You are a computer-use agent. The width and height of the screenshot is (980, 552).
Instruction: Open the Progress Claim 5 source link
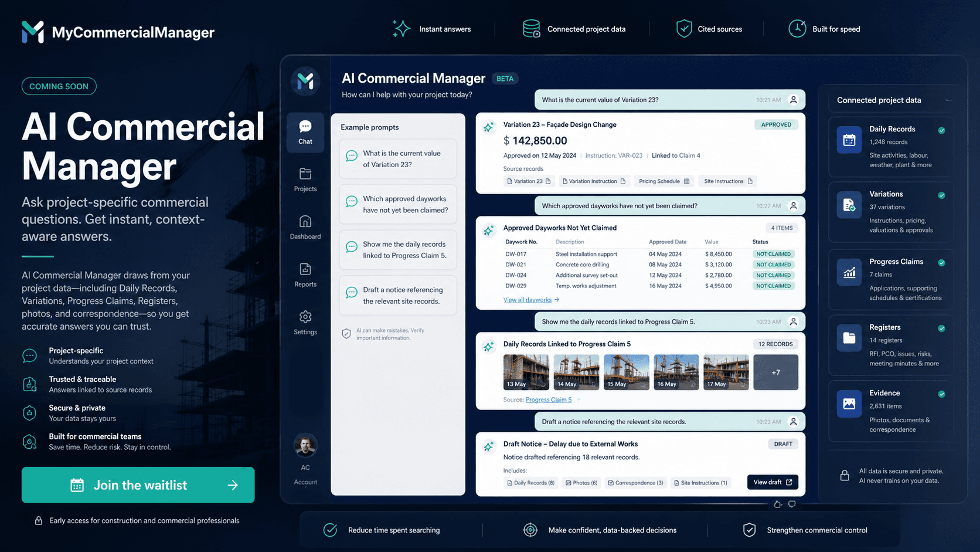(x=549, y=399)
